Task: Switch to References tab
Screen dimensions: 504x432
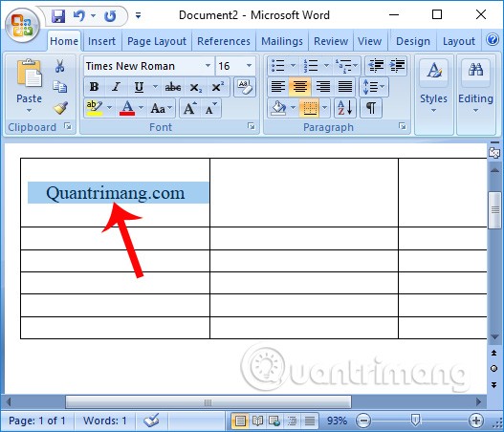Action: coord(224,41)
